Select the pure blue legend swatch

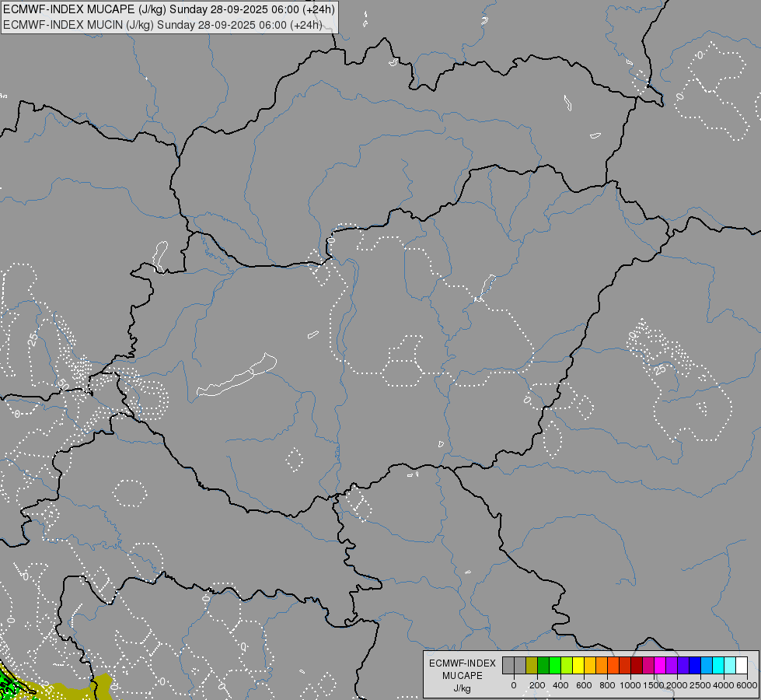[696, 665]
